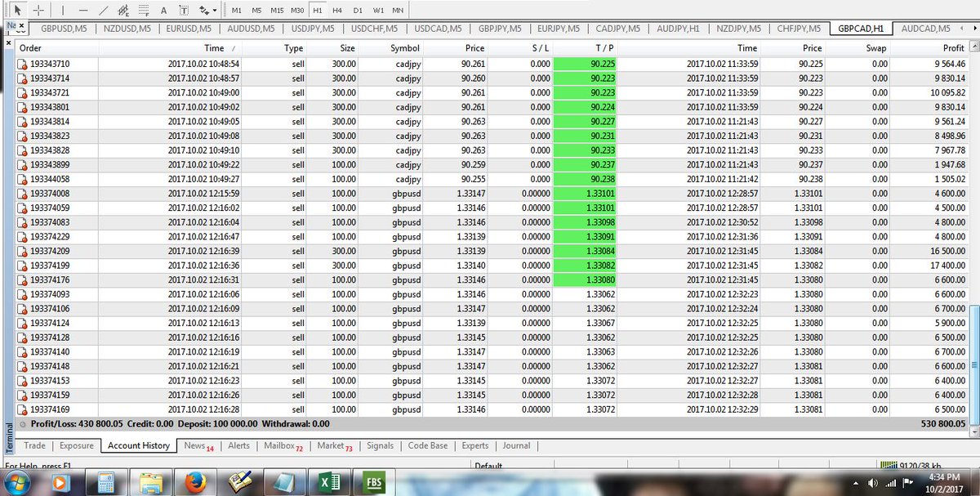This screenshot has width=980, height=496.
Task: Select order 193374169 row icon
Action: 23,409
